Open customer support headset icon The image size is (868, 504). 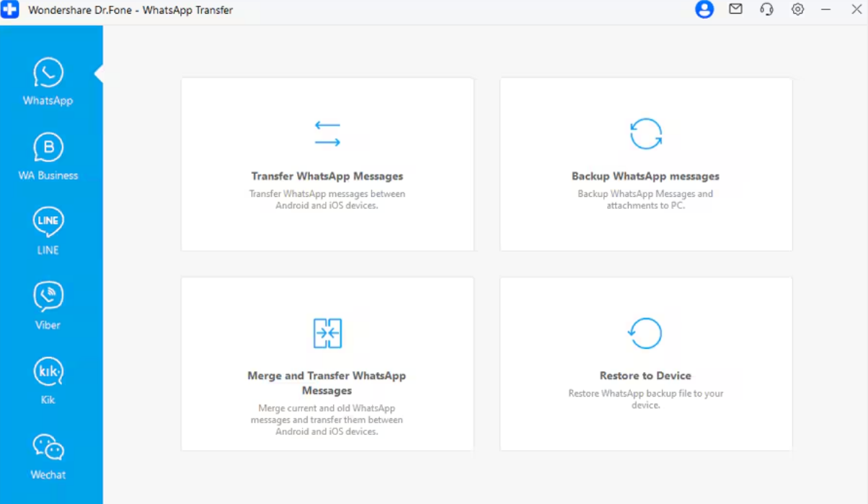(x=766, y=9)
